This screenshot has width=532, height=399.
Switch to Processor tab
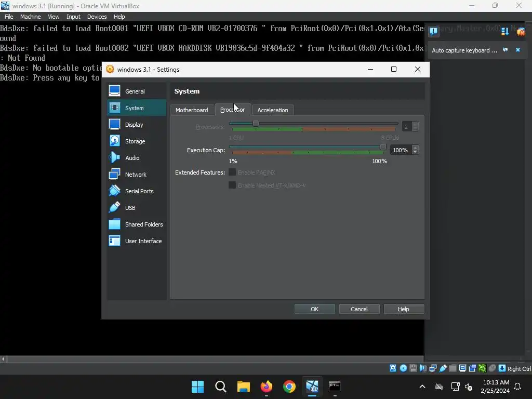pos(232,110)
